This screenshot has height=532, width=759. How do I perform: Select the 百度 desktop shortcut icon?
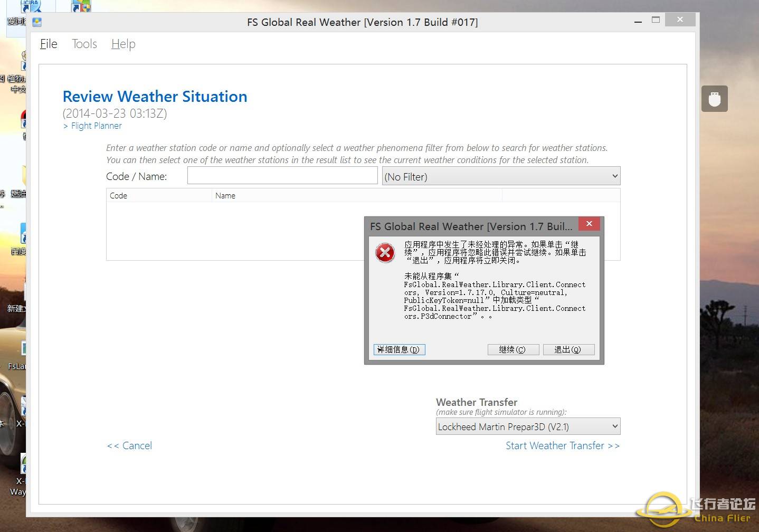(x=20, y=239)
